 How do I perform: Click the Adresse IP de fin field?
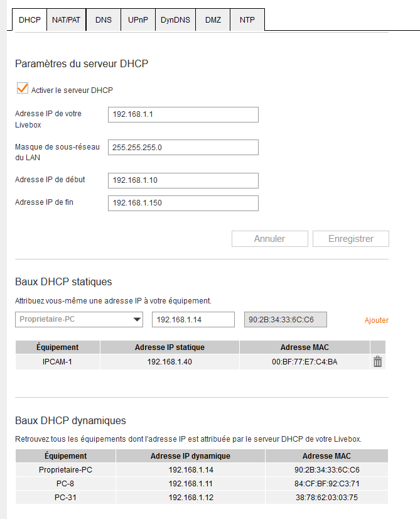pos(183,204)
